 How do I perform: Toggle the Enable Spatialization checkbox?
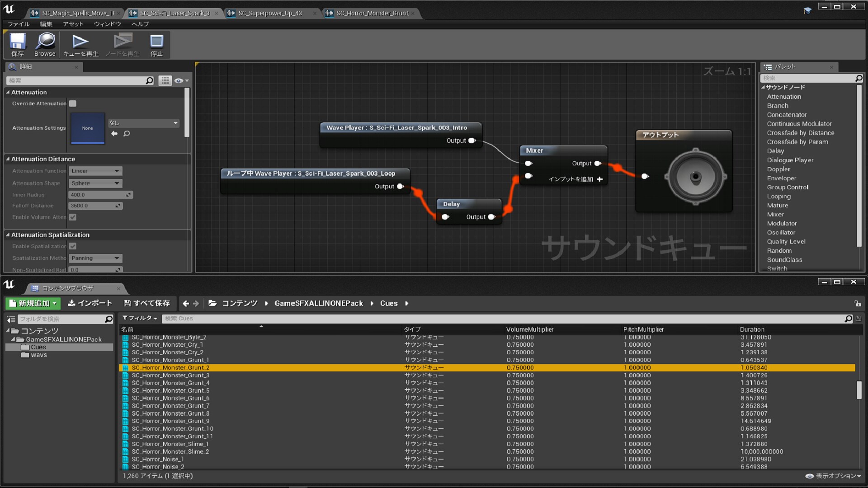click(73, 246)
